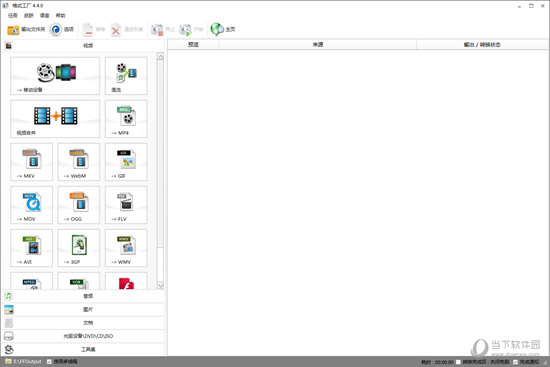Click the elapsed time 00:00:00 readout
The image size is (550, 367).
(437, 362)
